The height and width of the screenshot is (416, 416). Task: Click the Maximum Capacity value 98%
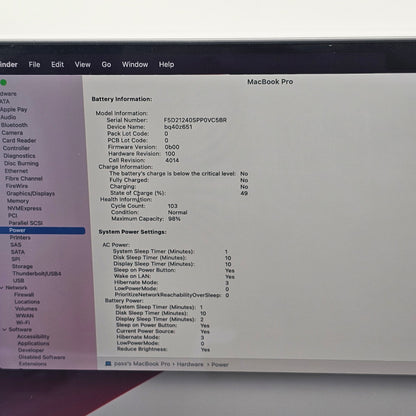[175, 219]
